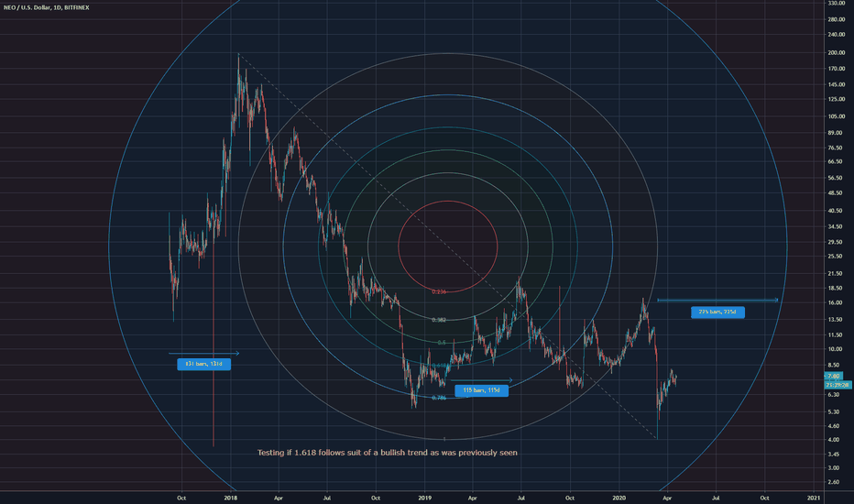The height and width of the screenshot is (504, 854).
Task: Click the NEO / U.S. Dollar symbol title
Action: (x=27, y=7)
